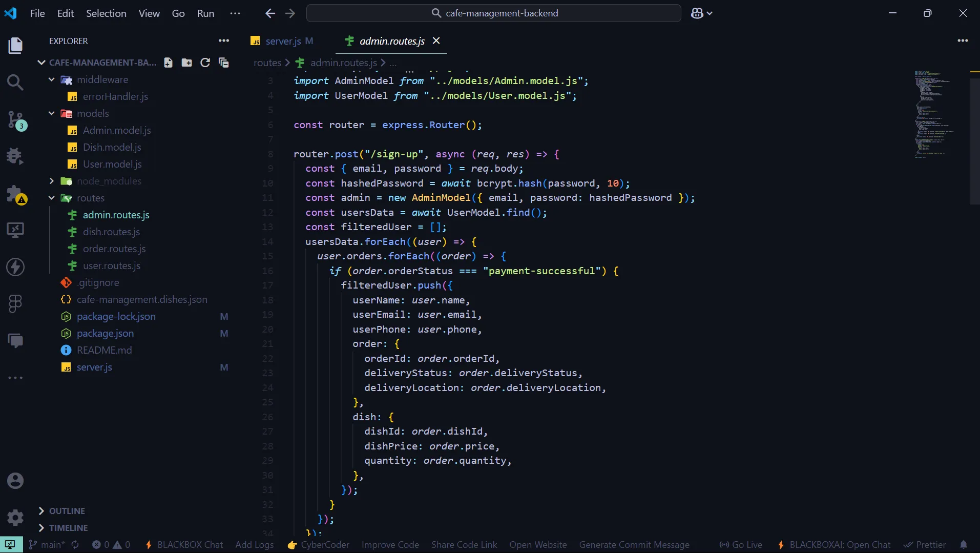Image resolution: width=980 pixels, height=553 pixels.
Task: Expand the OUTLINE section
Action: [x=61, y=511]
